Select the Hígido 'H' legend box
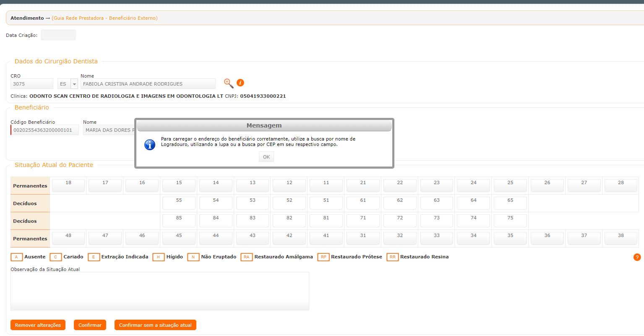Screen dimensions: 644x336 [158, 257]
